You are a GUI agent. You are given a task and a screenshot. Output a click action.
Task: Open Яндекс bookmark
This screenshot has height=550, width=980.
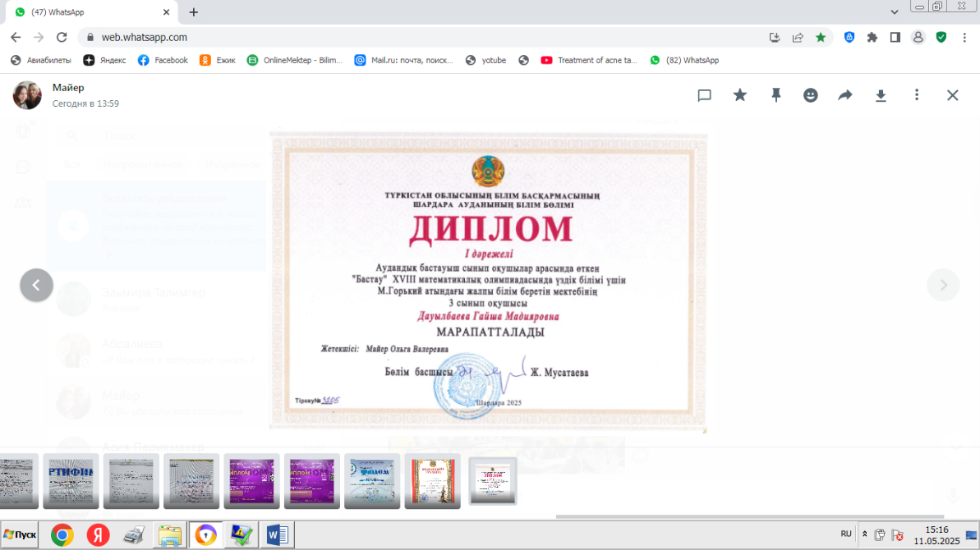click(x=105, y=60)
